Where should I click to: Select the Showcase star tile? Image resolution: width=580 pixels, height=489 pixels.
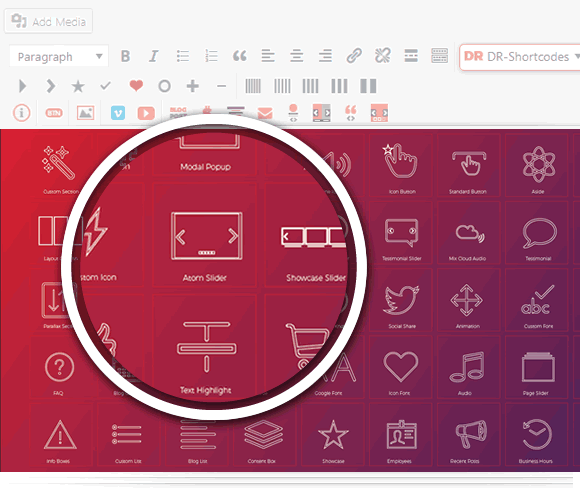click(x=333, y=435)
